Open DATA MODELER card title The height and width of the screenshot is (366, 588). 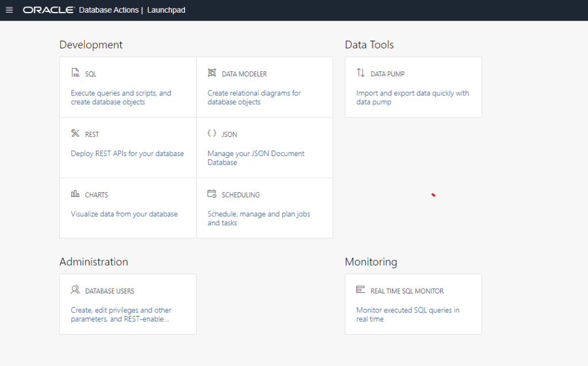(244, 74)
